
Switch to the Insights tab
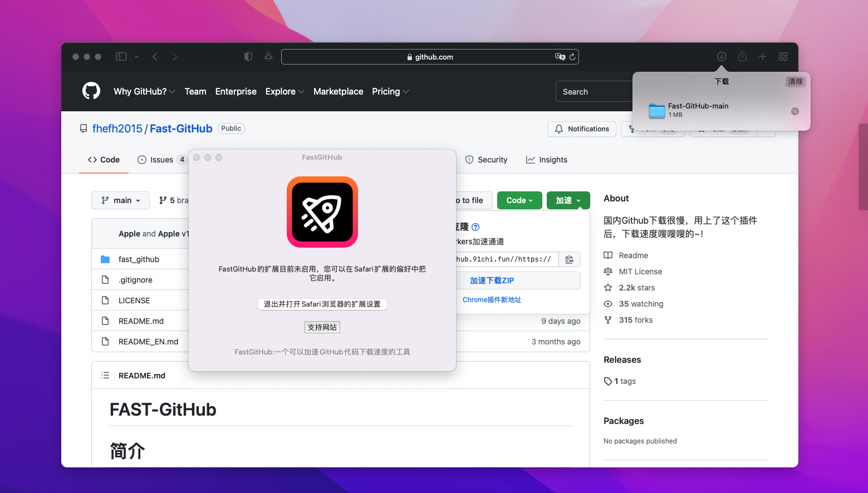coord(547,160)
